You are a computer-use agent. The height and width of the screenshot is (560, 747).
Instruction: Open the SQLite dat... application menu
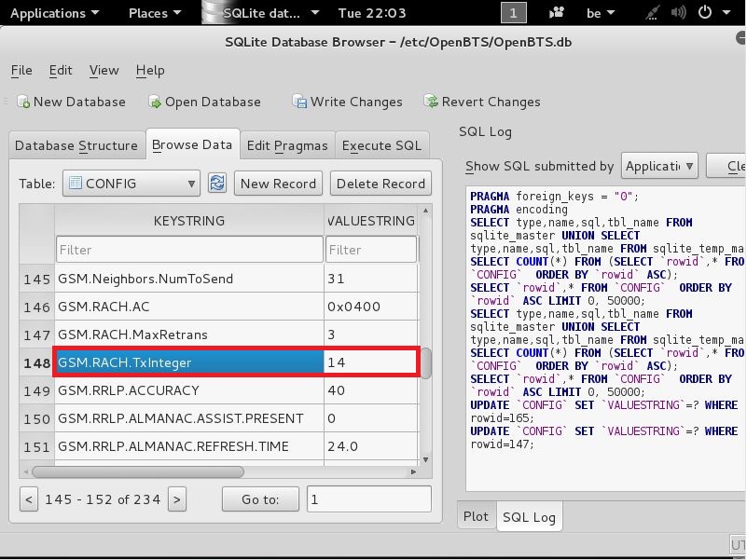[261, 13]
